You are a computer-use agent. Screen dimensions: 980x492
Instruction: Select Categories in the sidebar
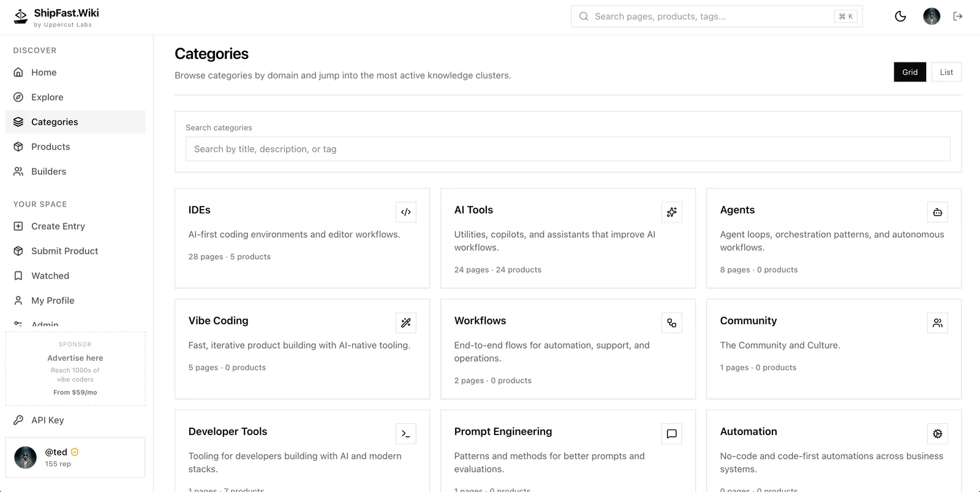tap(75, 122)
